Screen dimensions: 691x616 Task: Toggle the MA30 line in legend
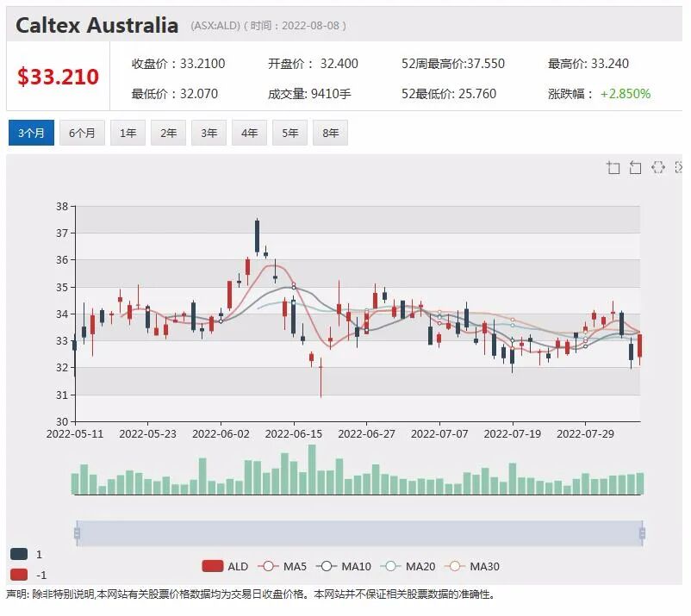coord(472,567)
